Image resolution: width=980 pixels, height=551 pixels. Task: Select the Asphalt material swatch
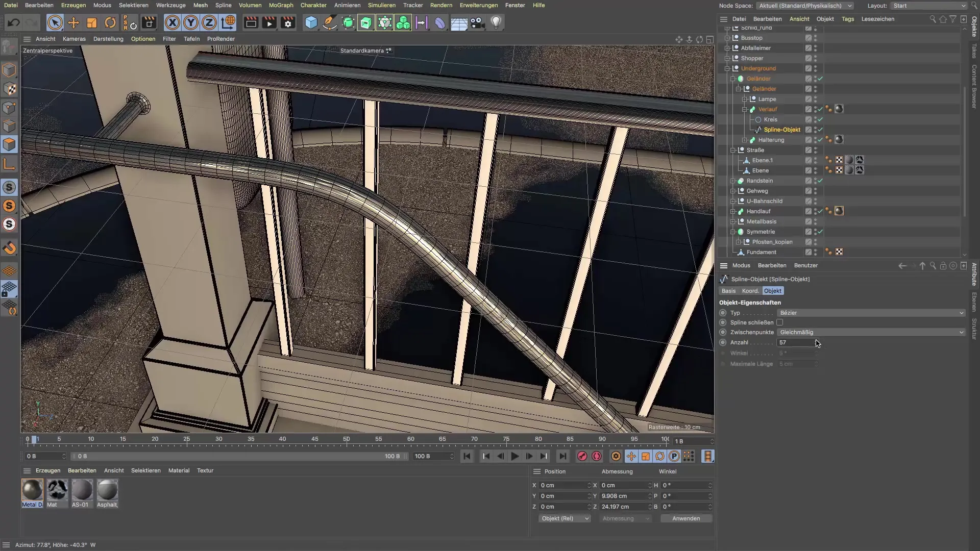107,493
